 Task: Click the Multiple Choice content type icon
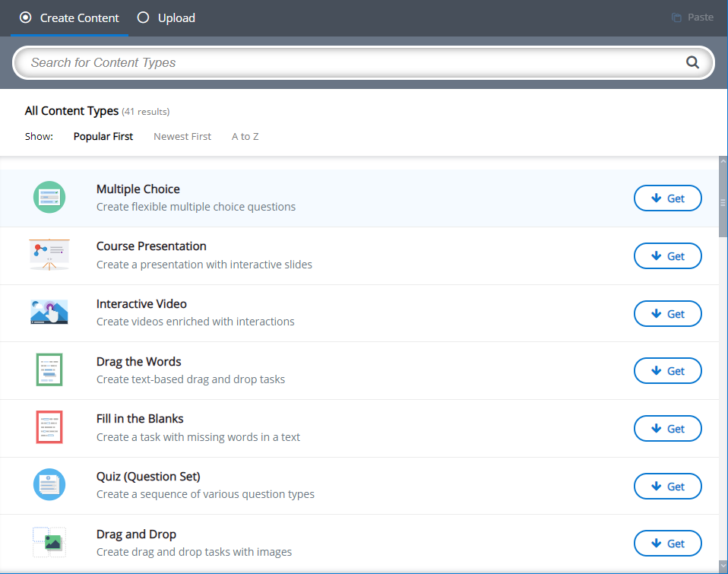(49, 198)
